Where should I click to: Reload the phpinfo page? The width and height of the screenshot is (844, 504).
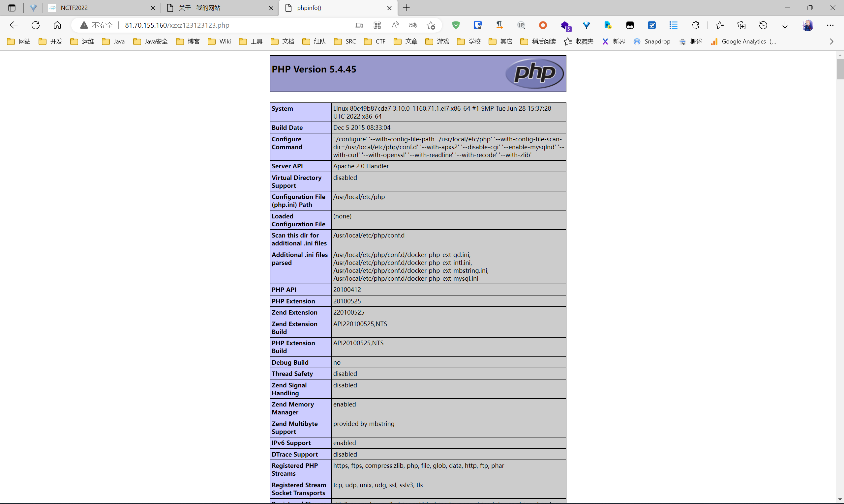[x=35, y=25]
